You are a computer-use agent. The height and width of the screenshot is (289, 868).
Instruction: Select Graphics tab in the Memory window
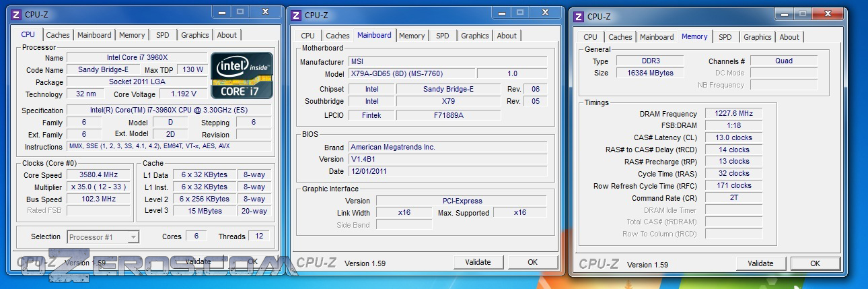758,37
